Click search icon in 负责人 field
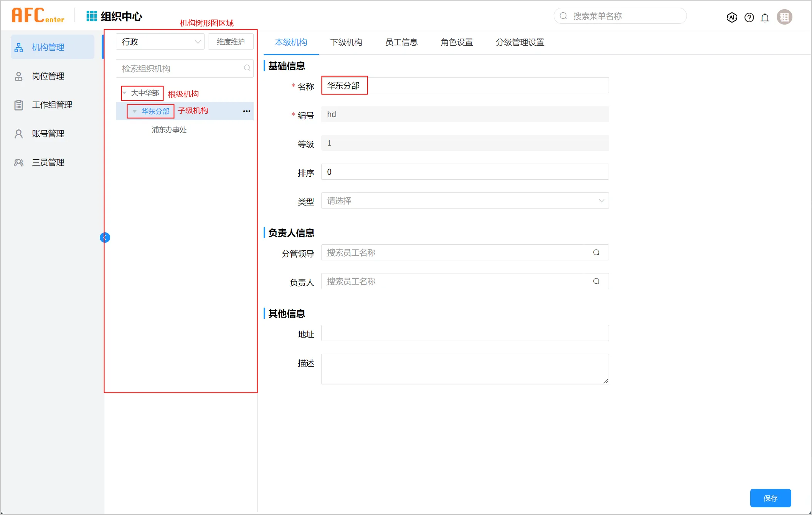 pyautogui.click(x=596, y=281)
